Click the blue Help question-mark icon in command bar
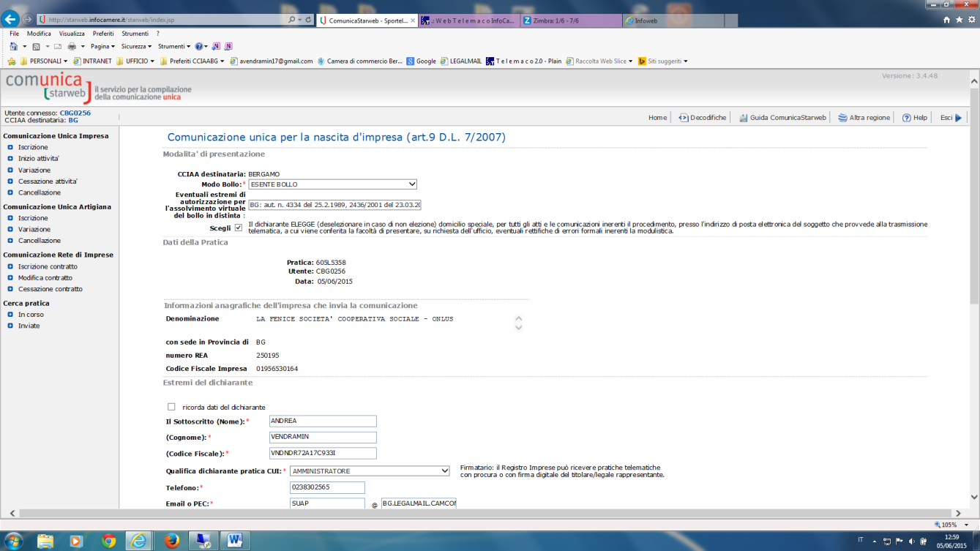 [198, 46]
